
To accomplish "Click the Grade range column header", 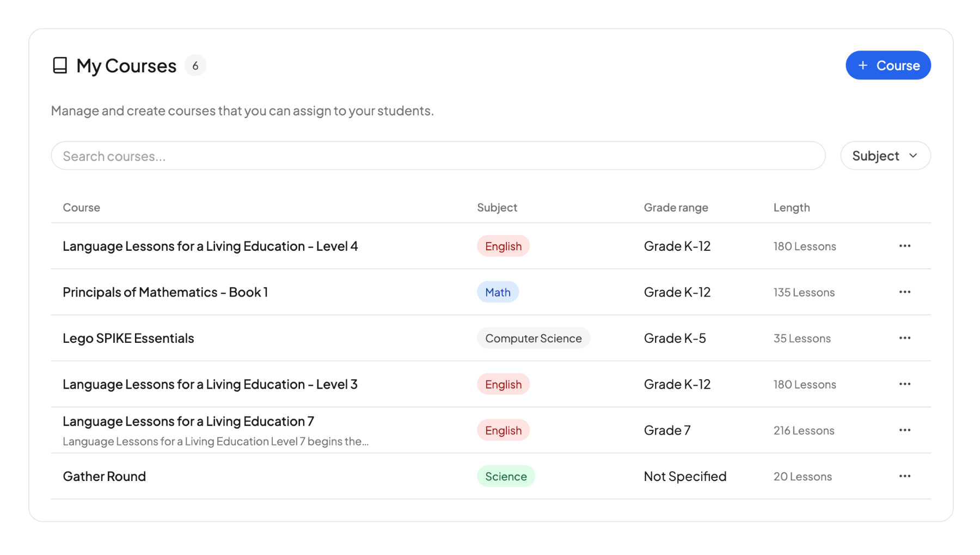I will [x=676, y=207].
